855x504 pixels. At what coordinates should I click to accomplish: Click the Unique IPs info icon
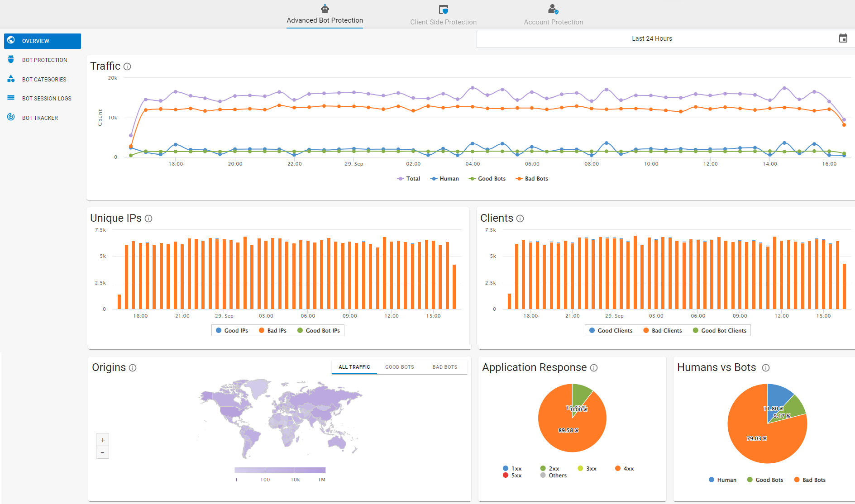[x=148, y=219]
